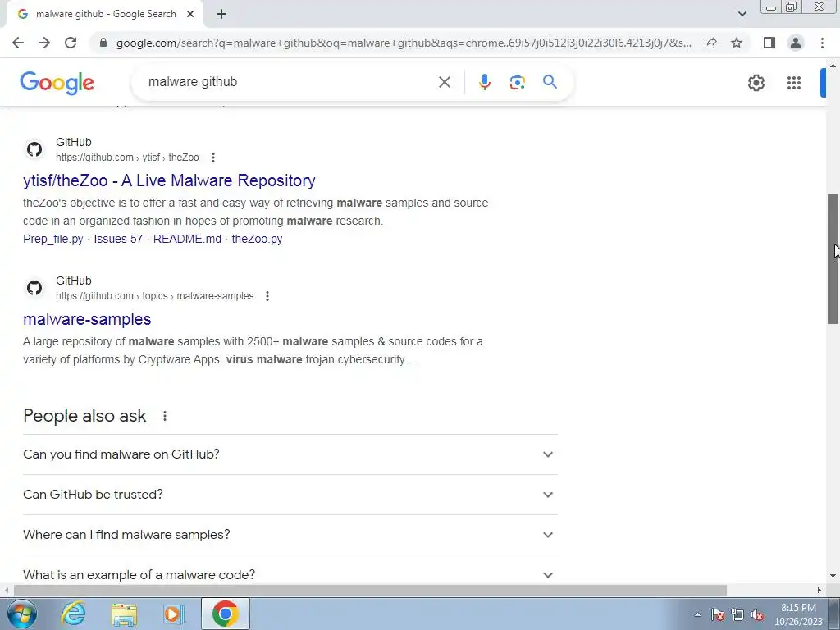The width and height of the screenshot is (840, 630).
Task: Open the clock showing 8:15 PM
Action: 798,614
